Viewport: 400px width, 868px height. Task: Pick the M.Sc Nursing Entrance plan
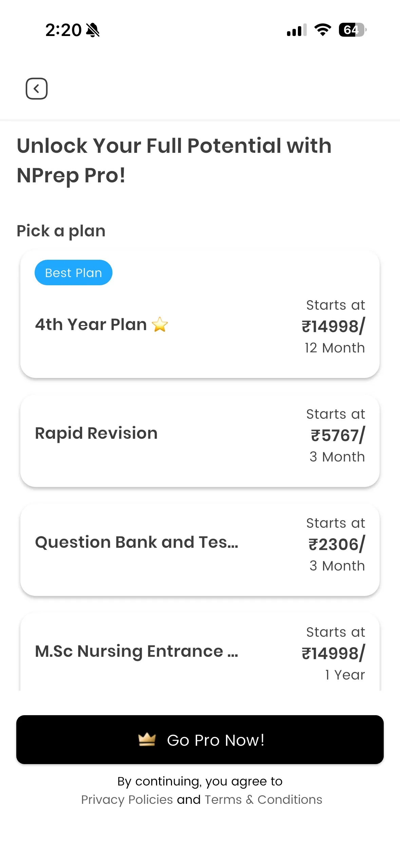[x=200, y=651]
